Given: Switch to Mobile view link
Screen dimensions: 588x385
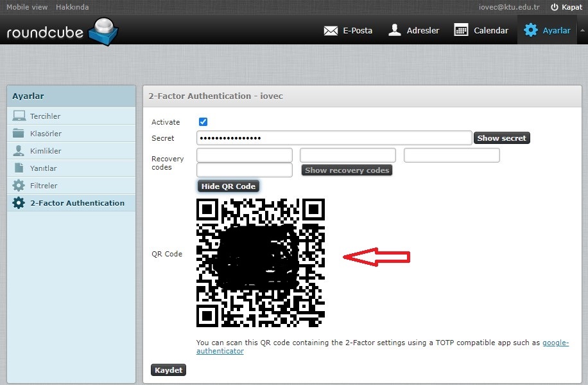Looking at the screenshot, I should point(27,7).
